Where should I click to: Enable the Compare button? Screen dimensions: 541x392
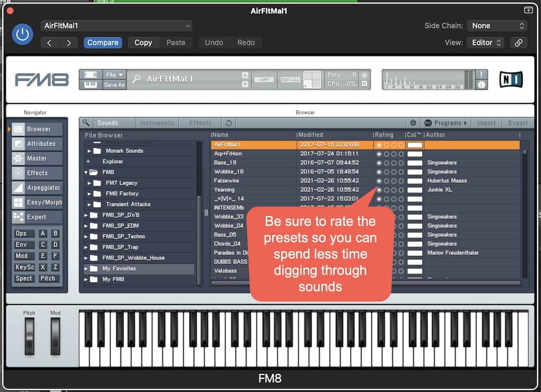pyautogui.click(x=102, y=43)
